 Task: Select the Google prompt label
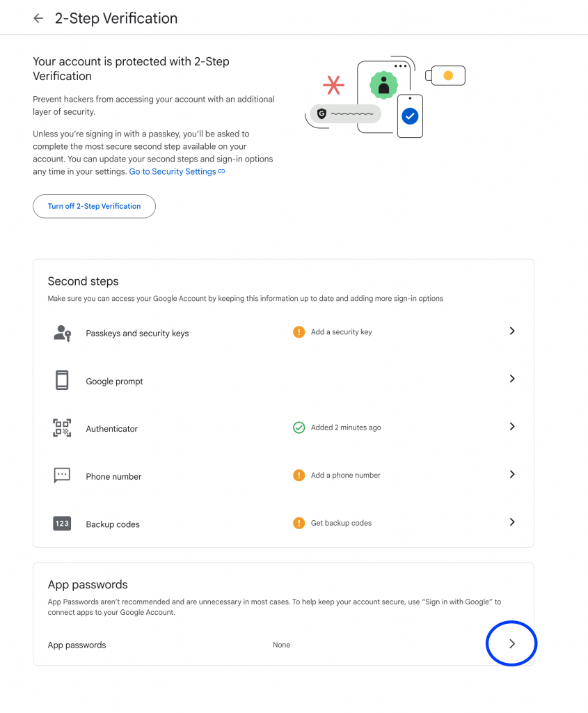point(115,382)
